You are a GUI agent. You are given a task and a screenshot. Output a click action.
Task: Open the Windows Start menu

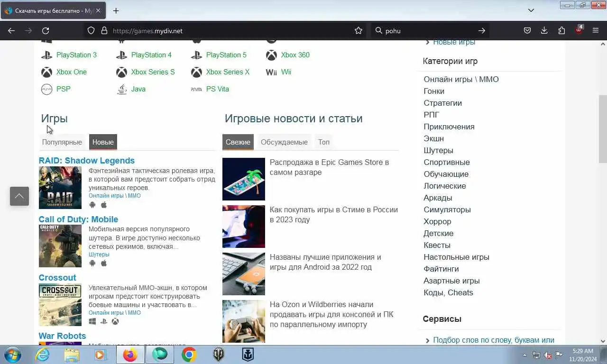click(12, 355)
